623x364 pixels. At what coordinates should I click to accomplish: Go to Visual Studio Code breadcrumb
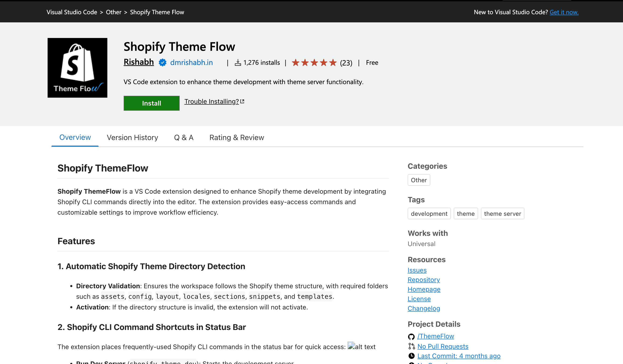coord(72,12)
